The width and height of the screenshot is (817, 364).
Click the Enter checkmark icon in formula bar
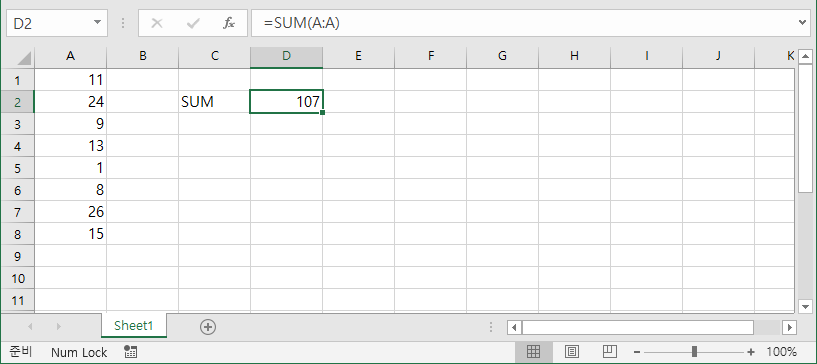coord(193,23)
